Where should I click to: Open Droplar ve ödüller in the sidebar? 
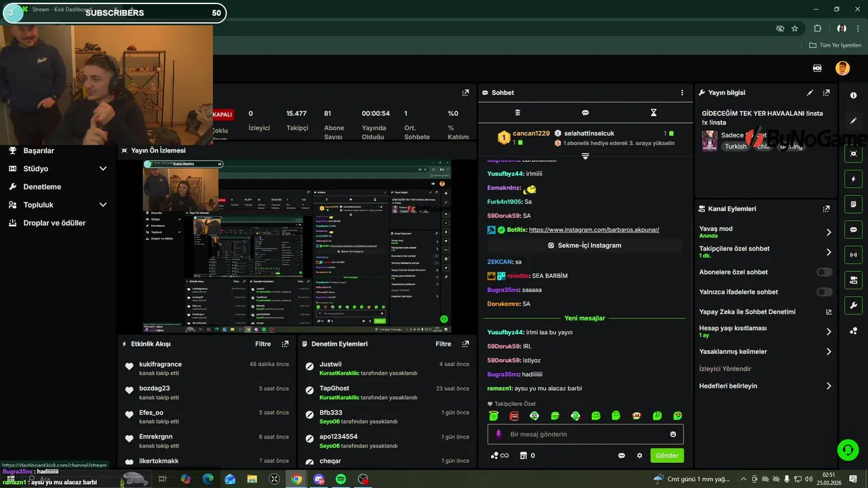[x=54, y=223]
